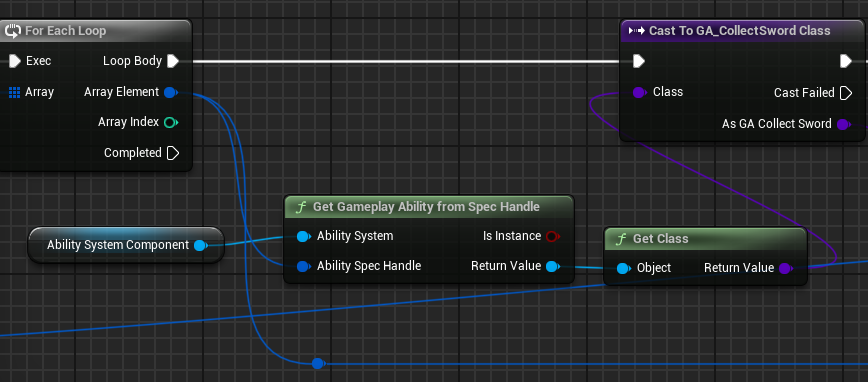Click the Array grid input pin

(x=14, y=92)
